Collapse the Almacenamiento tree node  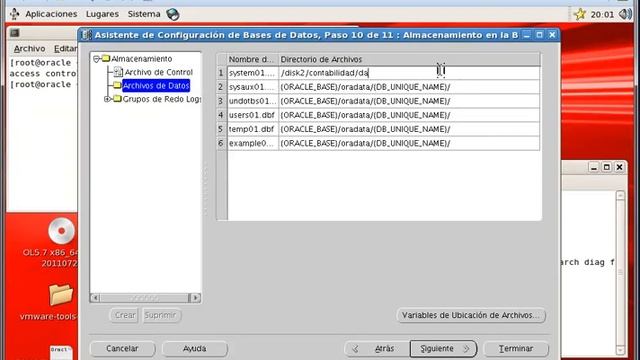point(96,59)
